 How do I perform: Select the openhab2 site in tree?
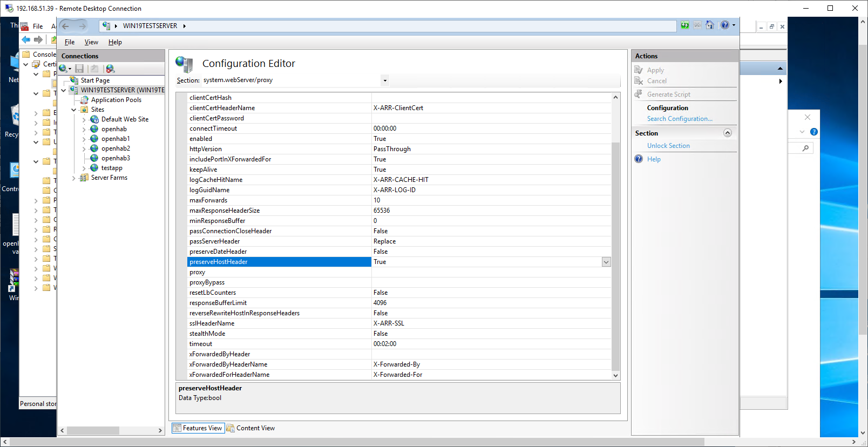pyautogui.click(x=116, y=148)
